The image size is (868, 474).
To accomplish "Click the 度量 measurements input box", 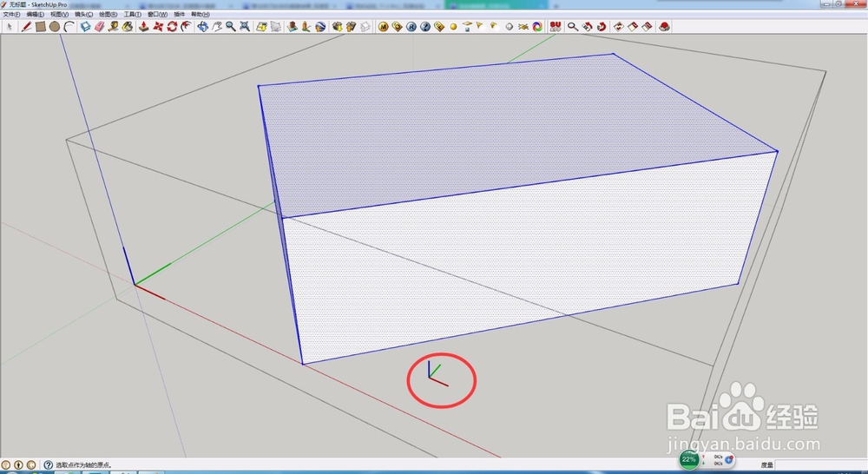I will click(821, 465).
